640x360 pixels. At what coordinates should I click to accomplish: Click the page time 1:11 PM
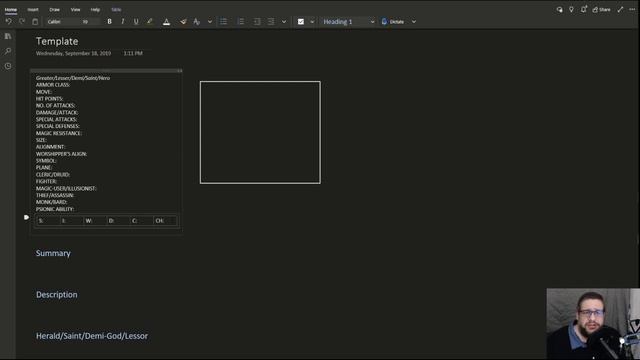(x=133, y=53)
